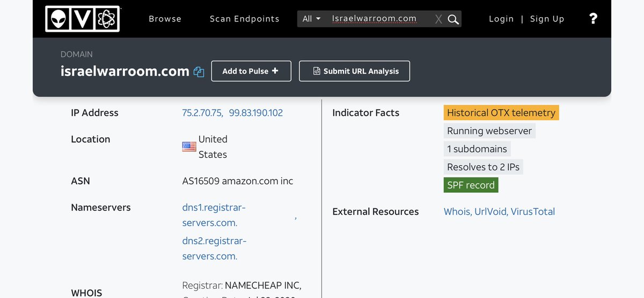Open nameserver dns1.registrar-servers.com link

(x=214, y=215)
